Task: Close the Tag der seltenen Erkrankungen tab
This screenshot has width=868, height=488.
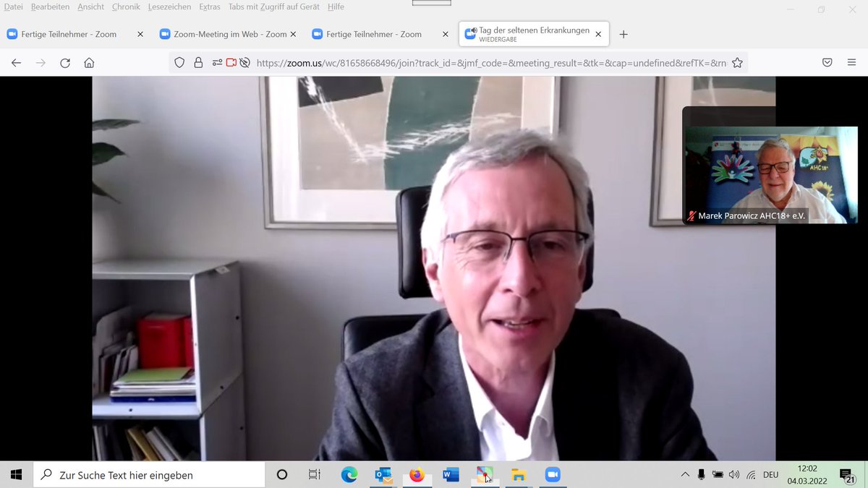Action: 598,34
